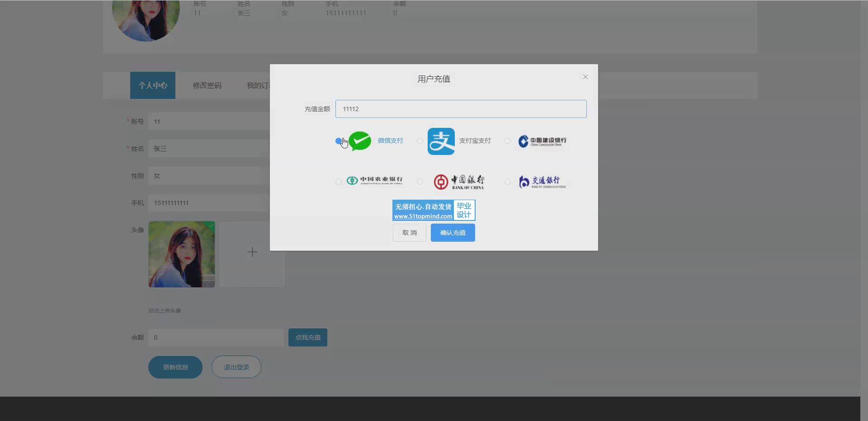The width and height of the screenshot is (868, 421).
Task: Click the plus box to upload avatar
Action: [x=252, y=254]
